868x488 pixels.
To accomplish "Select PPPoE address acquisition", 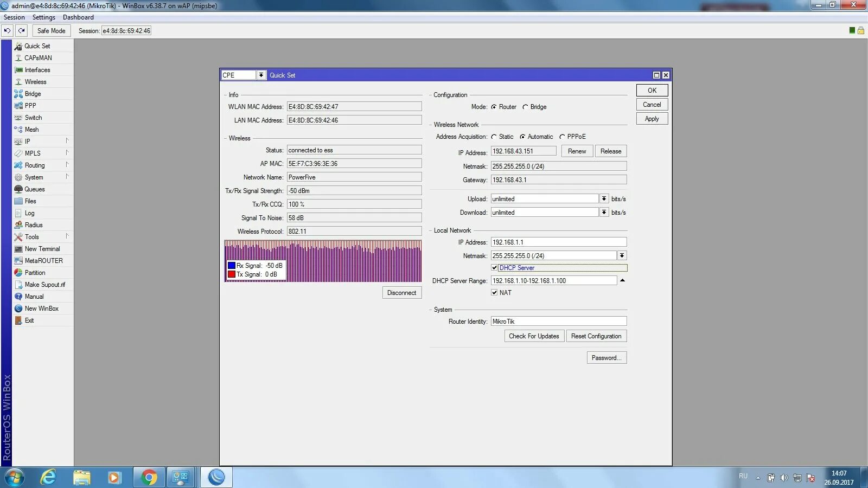I will (x=562, y=137).
